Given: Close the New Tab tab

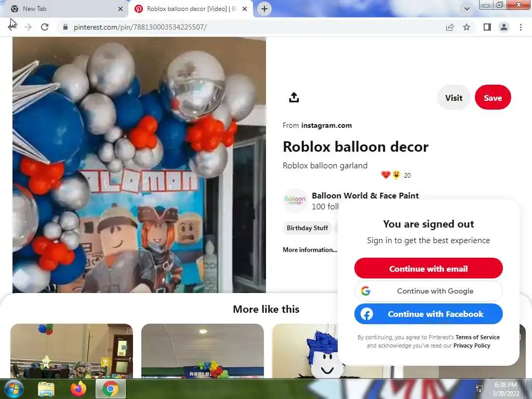Looking at the screenshot, I should [x=121, y=9].
